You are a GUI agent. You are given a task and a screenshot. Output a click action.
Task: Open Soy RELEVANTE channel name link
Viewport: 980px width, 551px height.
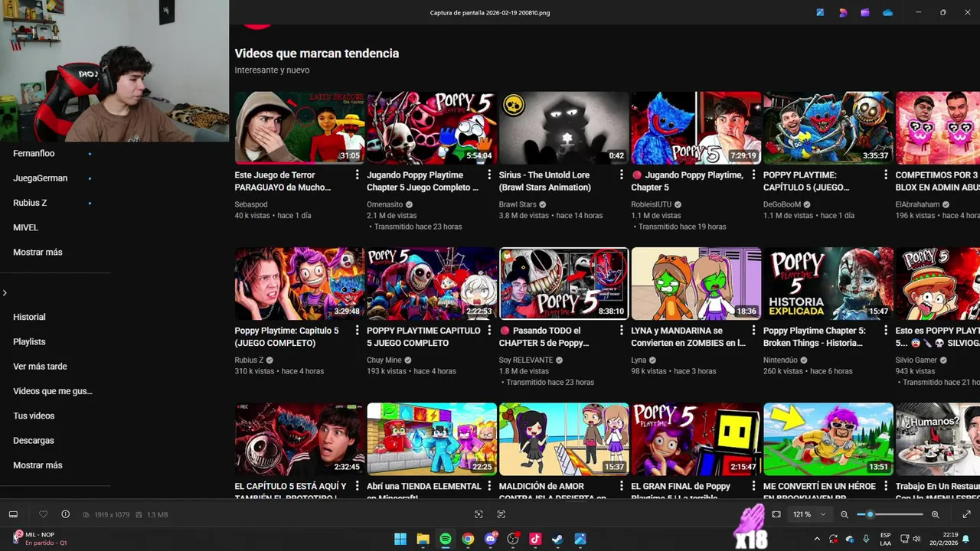click(x=526, y=360)
